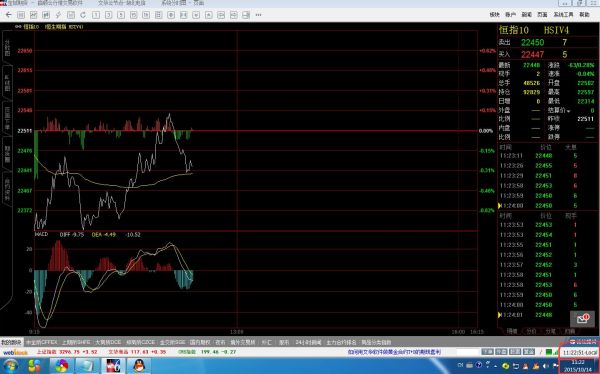
Task: Switch to the 中金所CFFEX tab
Action: [41, 342]
